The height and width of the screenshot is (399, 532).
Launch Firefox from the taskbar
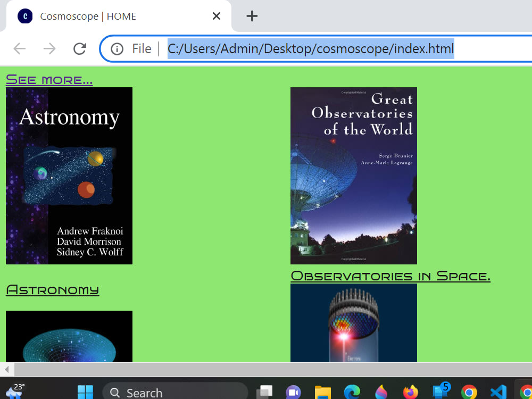pos(411,393)
